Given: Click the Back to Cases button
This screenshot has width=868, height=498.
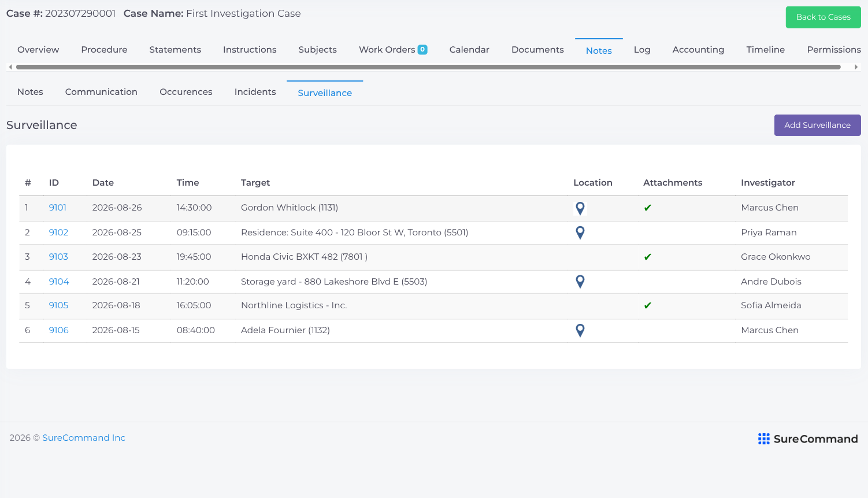Looking at the screenshot, I should point(823,17).
